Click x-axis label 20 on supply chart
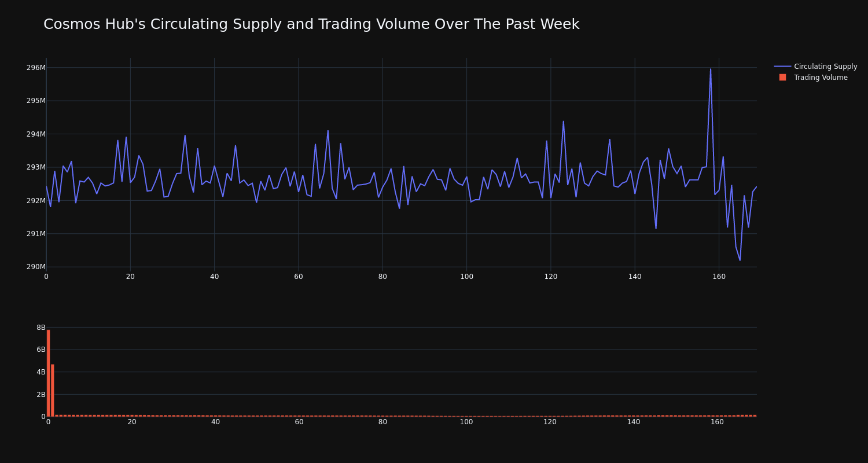868x463 pixels. (x=130, y=277)
